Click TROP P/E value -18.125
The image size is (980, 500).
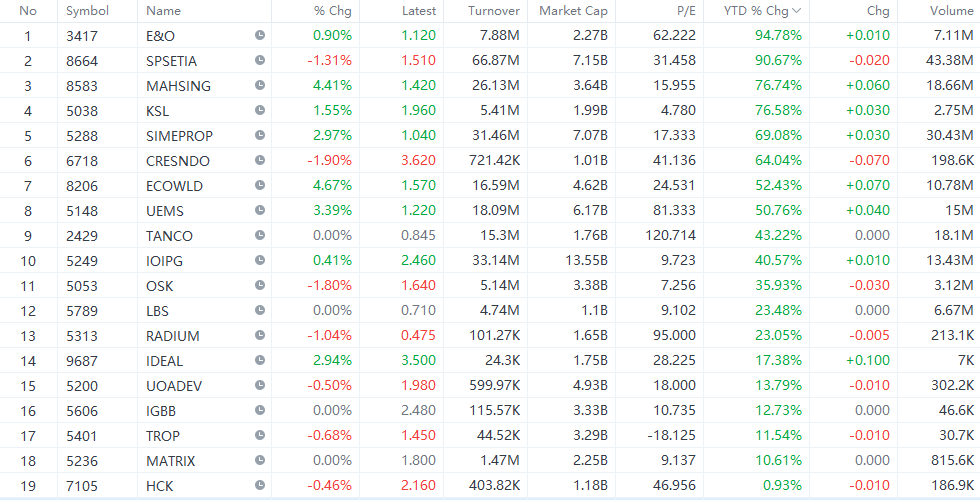point(671,436)
